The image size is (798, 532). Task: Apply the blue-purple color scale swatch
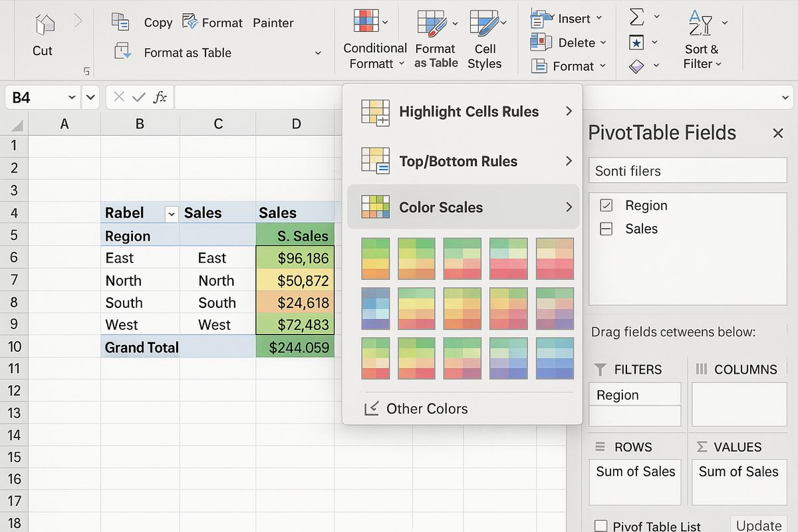[x=375, y=308]
